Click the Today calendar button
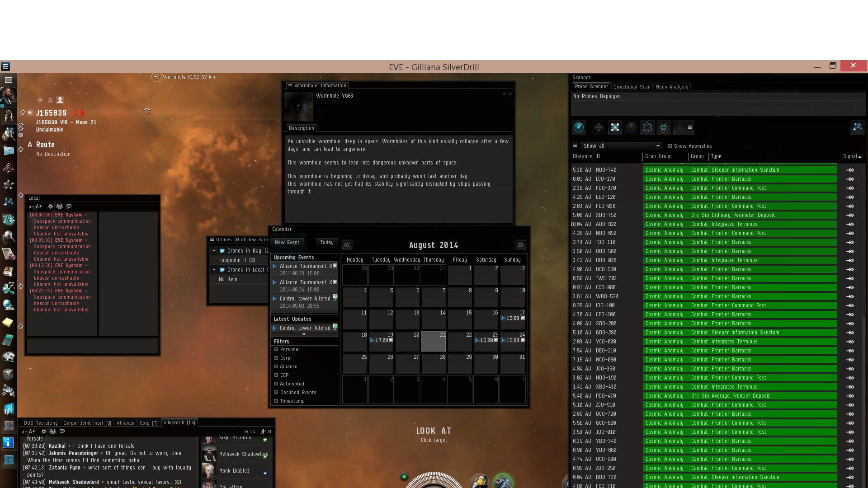 (327, 243)
